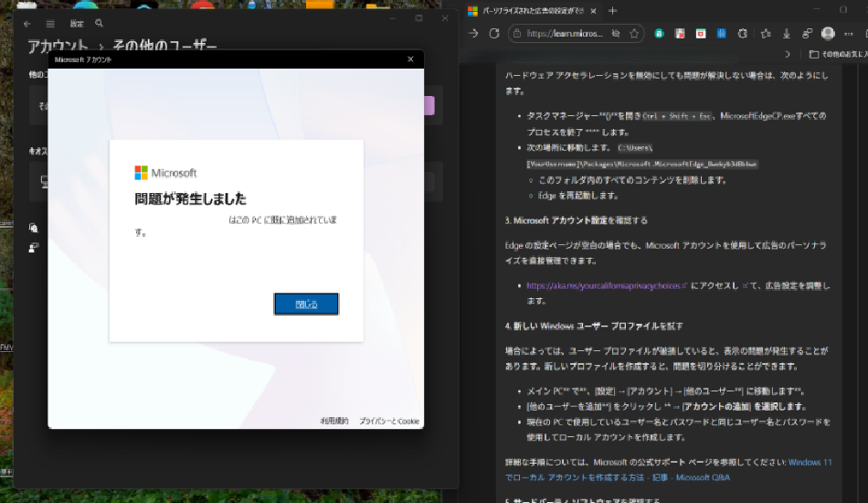Select the パーソナライズされた広告 tab in Edge
The width and height of the screenshot is (868, 503).
click(533, 11)
